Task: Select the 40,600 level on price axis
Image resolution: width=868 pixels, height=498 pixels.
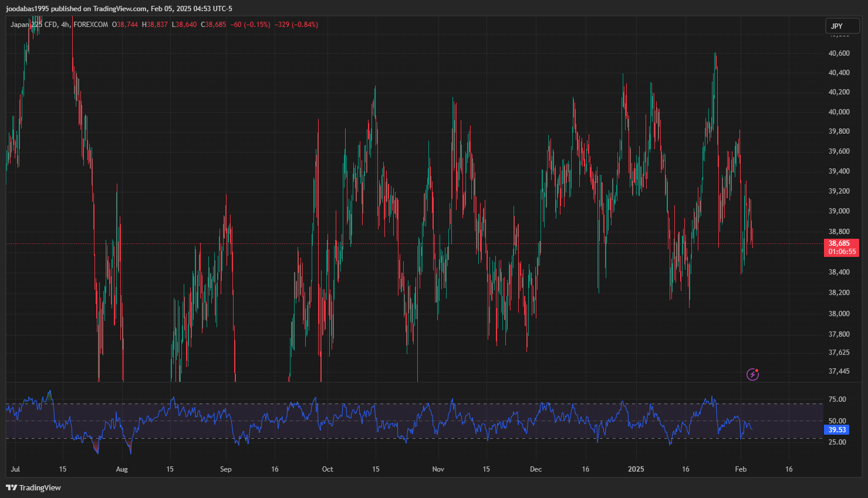Action: [839, 53]
